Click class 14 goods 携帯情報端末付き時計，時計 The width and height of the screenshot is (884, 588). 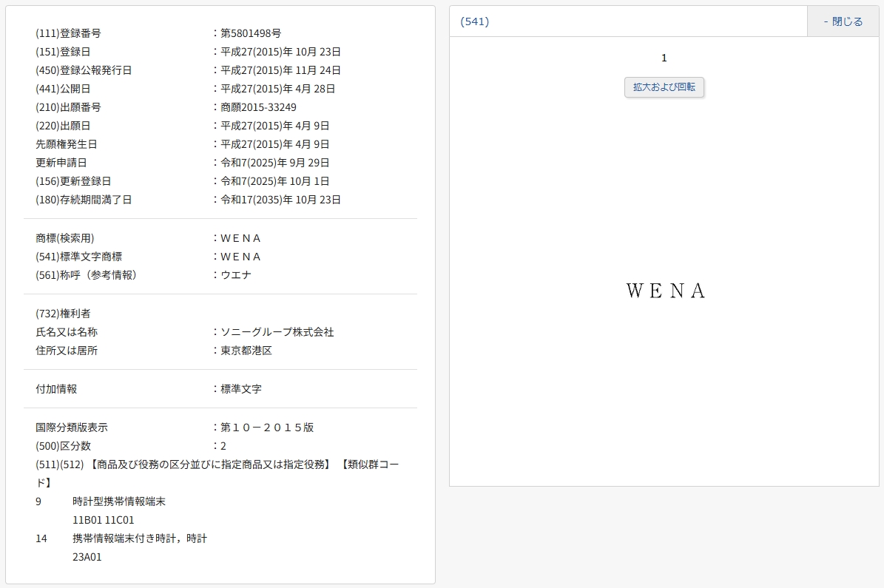click(140, 538)
